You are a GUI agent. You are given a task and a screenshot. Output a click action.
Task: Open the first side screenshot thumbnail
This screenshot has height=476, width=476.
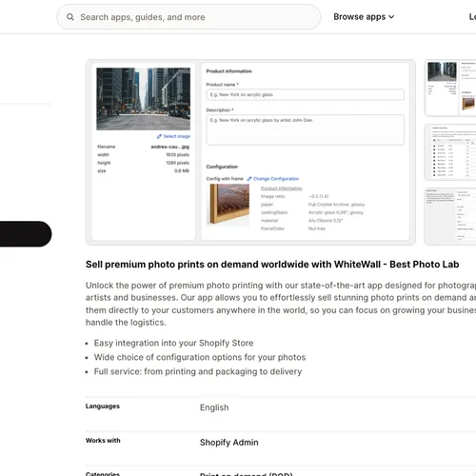tap(450, 89)
